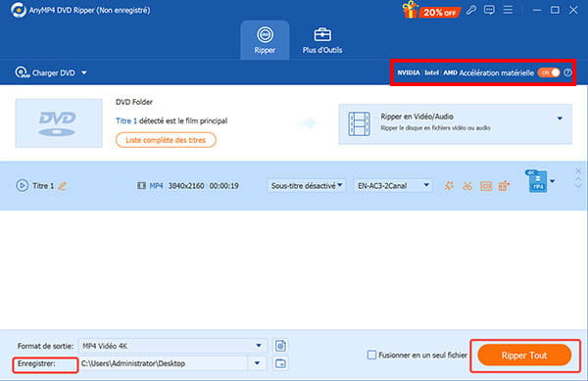Click the Charger DVD button
The height and width of the screenshot is (381, 588).
click(x=46, y=72)
